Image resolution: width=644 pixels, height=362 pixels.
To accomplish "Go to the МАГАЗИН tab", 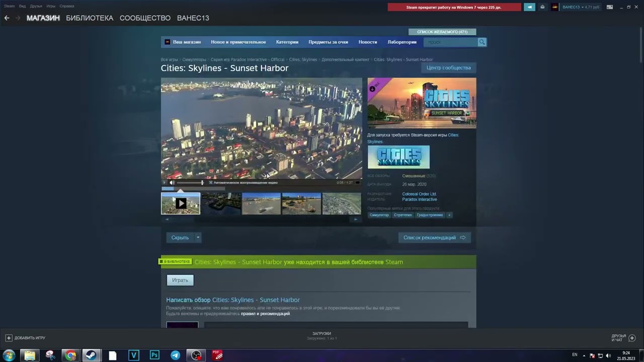I will click(x=43, y=18).
